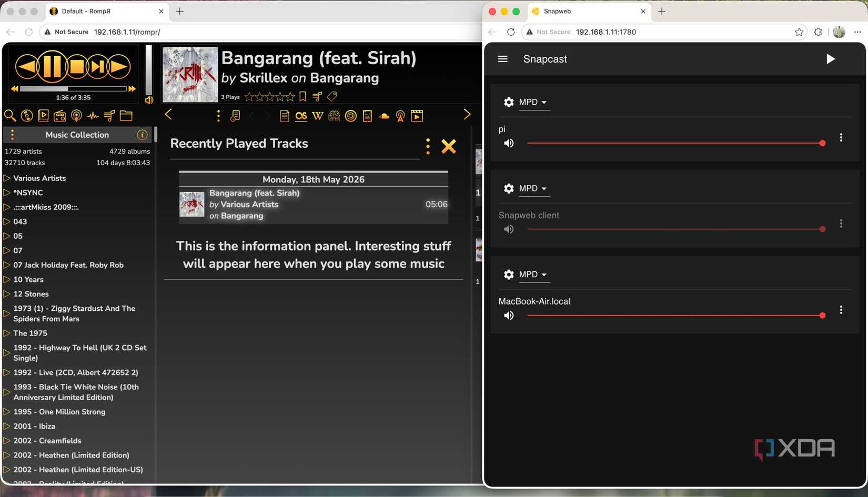
Task: Open the Music Collection three-dot menu
Action: (x=12, y=135)
